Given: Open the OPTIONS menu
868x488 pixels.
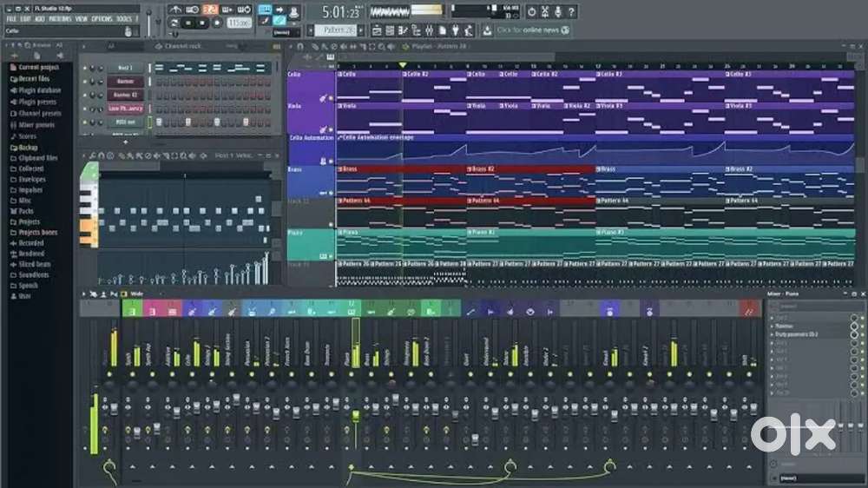Looking at the screenshot, I should coord(102,18).
